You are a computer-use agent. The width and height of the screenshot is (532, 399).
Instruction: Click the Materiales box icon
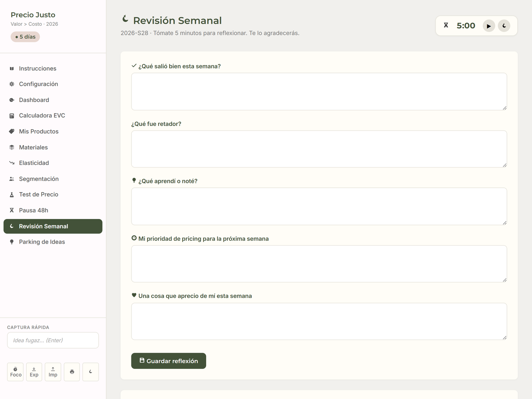point(12,147)
